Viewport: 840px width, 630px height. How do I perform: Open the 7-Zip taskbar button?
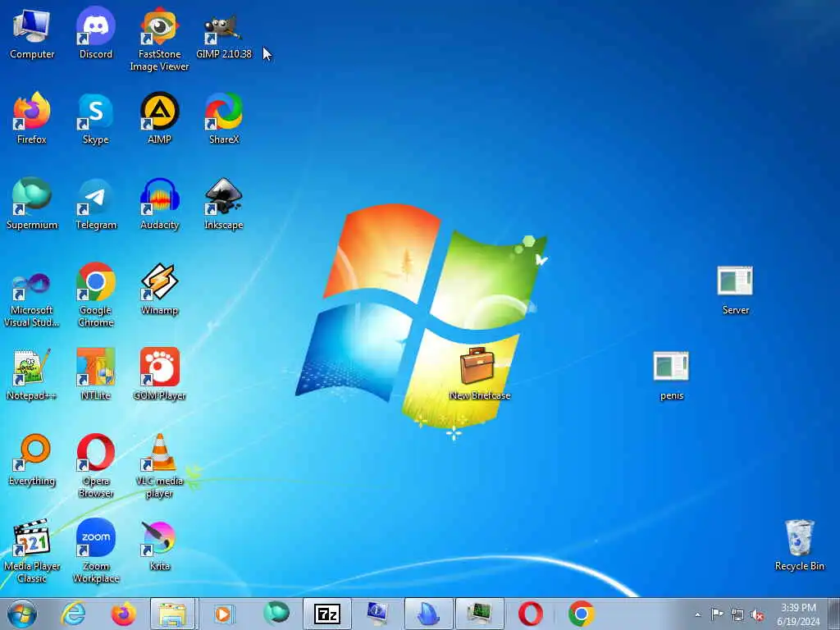pyautogui.click(x=326, y=614)
